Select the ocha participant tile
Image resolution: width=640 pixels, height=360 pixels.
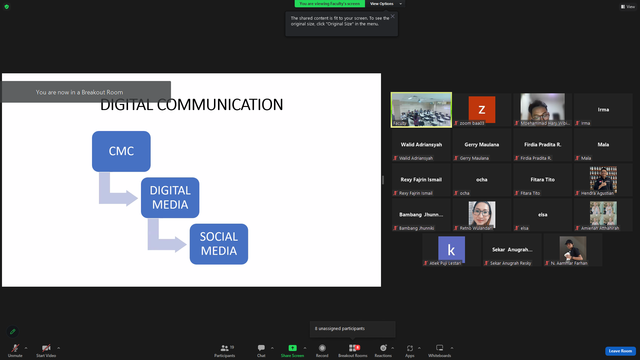coord(482,180)
